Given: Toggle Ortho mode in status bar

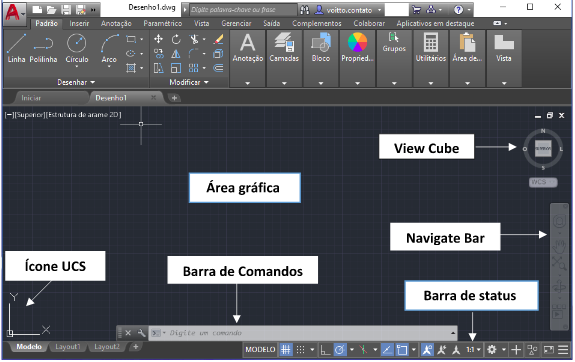Looking at the screenshot, I should pos(325,350).
